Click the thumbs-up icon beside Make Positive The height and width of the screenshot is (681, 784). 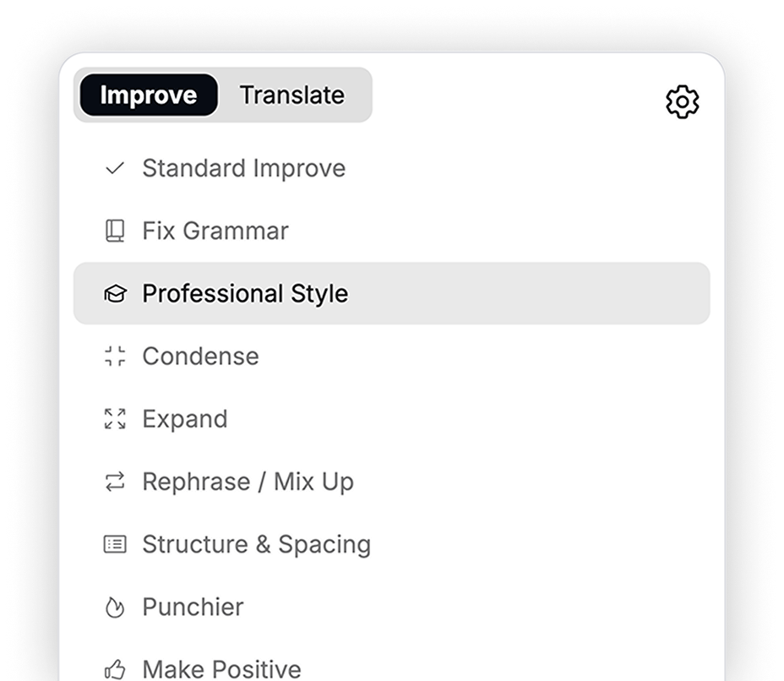pyautogui.click(x=115, y=668)
